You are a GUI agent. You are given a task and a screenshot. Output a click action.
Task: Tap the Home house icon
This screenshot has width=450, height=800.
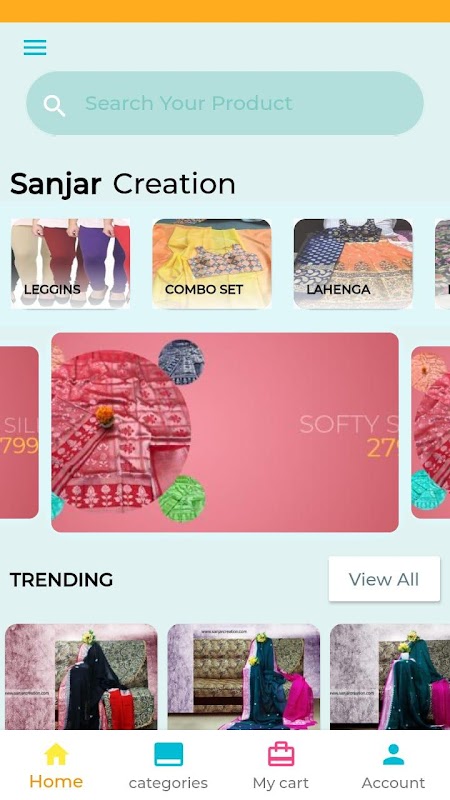click(x=56, y=754)
